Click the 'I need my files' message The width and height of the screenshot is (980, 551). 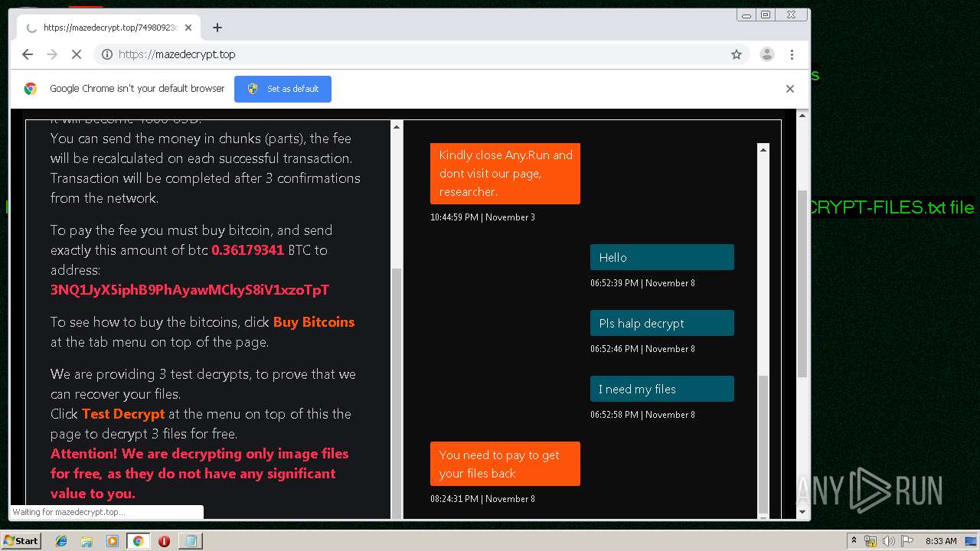[x=662, y=389]
